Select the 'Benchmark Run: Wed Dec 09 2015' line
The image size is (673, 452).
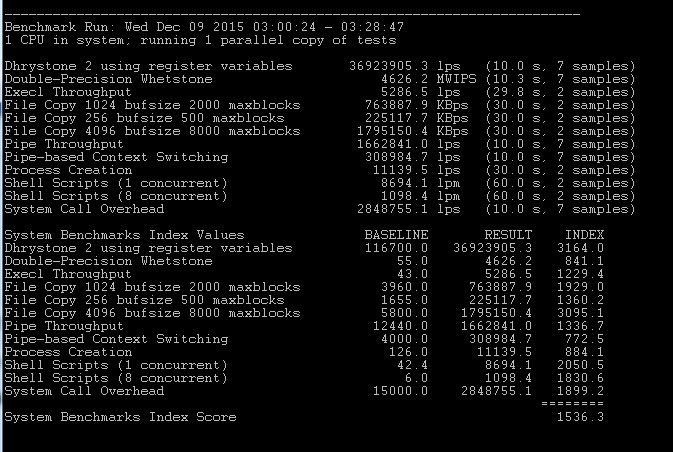tap(204, 27)
